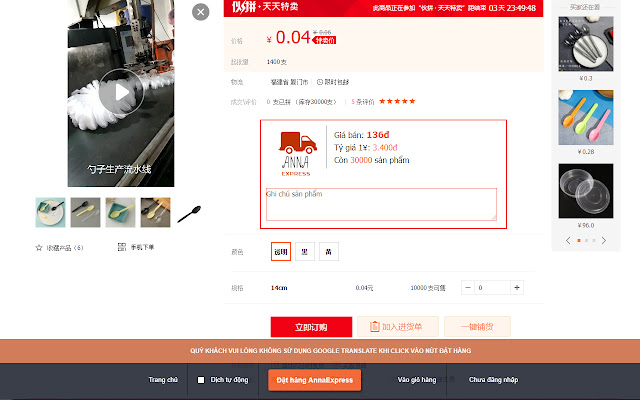Select the third thumbnail with teal tray

[x=120, y=212]
